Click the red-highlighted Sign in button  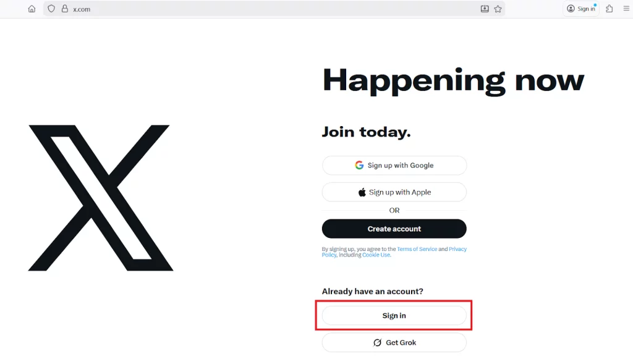[394, 315]
